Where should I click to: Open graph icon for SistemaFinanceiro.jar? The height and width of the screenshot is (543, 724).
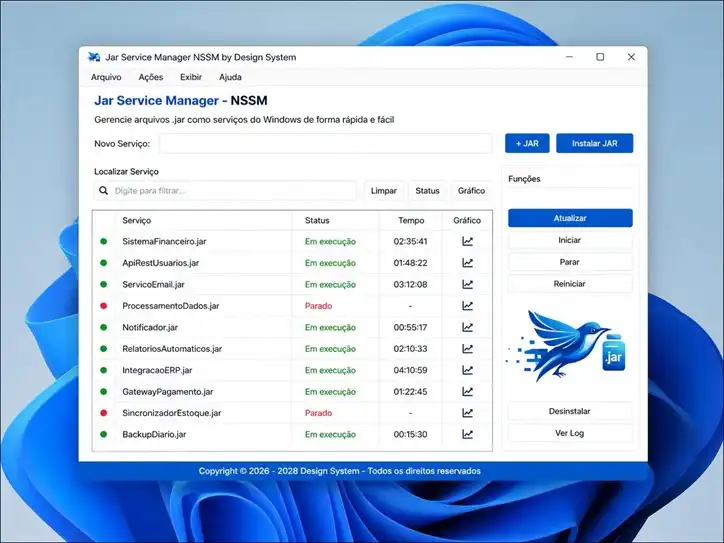pos(467,241)
